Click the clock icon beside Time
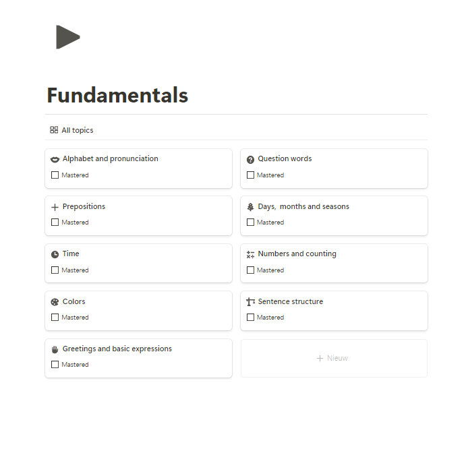The image size is (468, 476). (55, 254)
